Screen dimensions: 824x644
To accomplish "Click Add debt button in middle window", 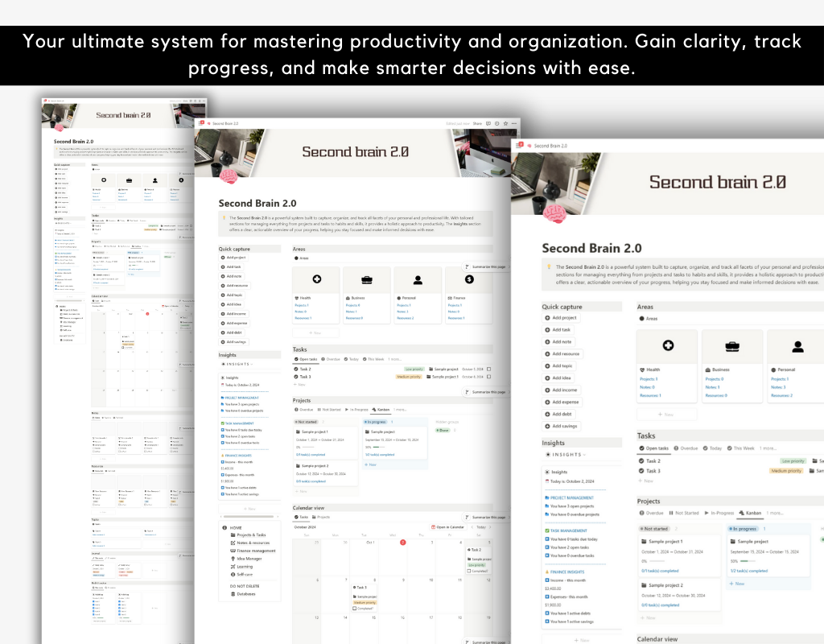I will coord(231,332).
